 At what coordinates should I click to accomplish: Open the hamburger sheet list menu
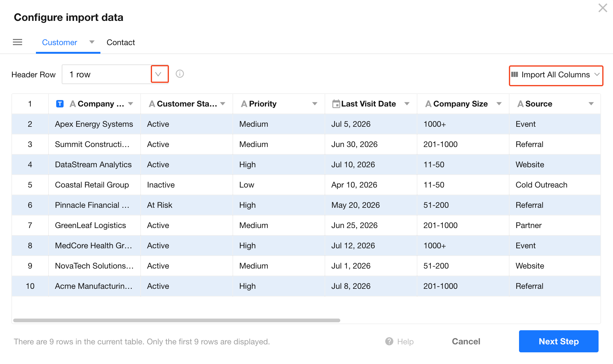pos(18,42)
